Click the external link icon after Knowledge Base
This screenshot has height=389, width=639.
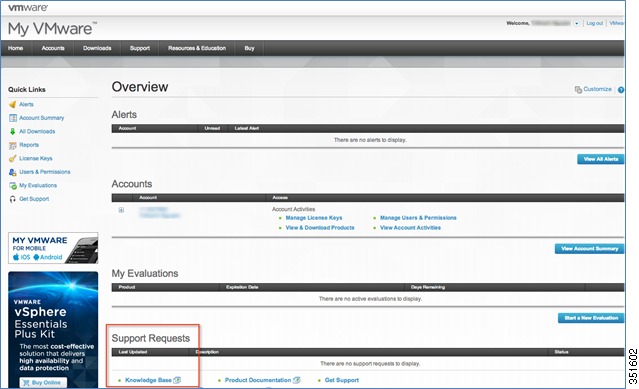[177, 380]
